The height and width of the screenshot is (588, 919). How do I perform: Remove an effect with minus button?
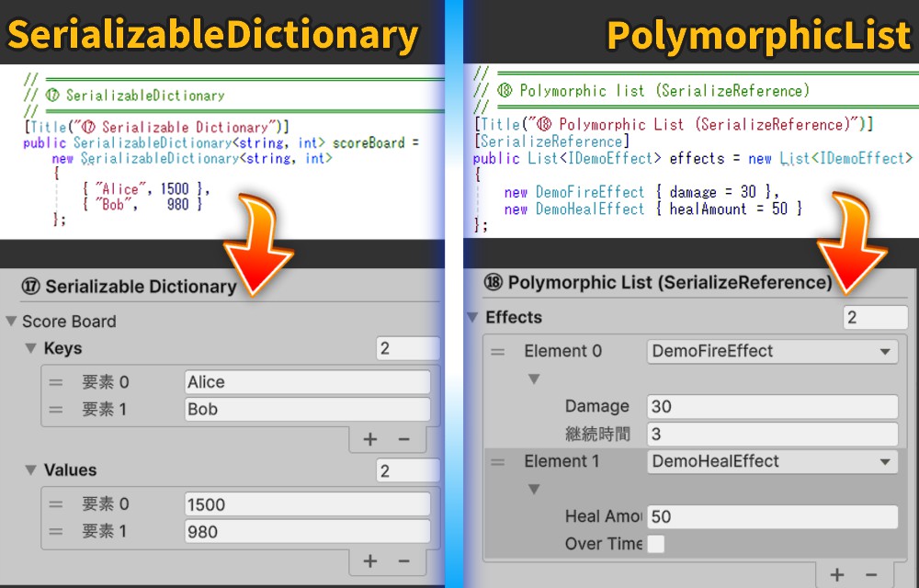coord(871,575)
